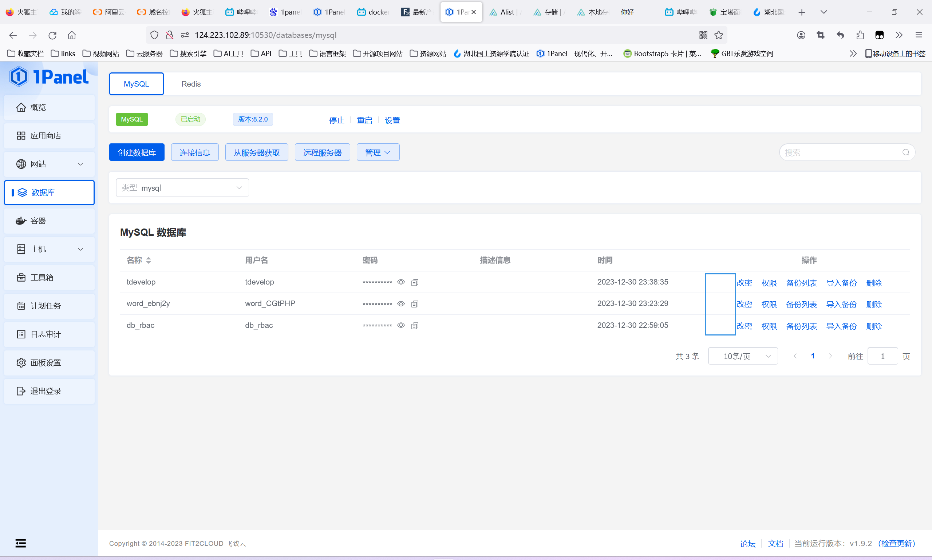The image size is (932, 560).
Task: Switch to the MySQL tab
Action: (136, 84)
